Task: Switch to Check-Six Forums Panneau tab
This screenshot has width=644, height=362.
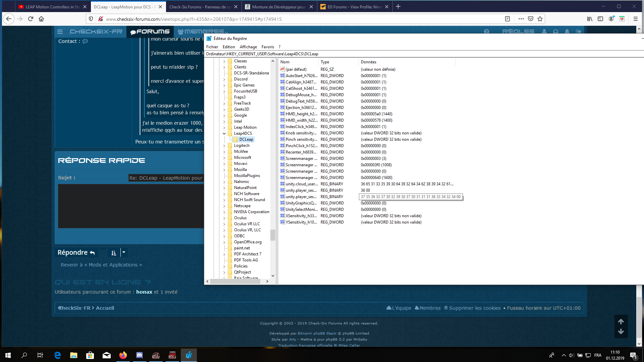Action: [200, 7]
